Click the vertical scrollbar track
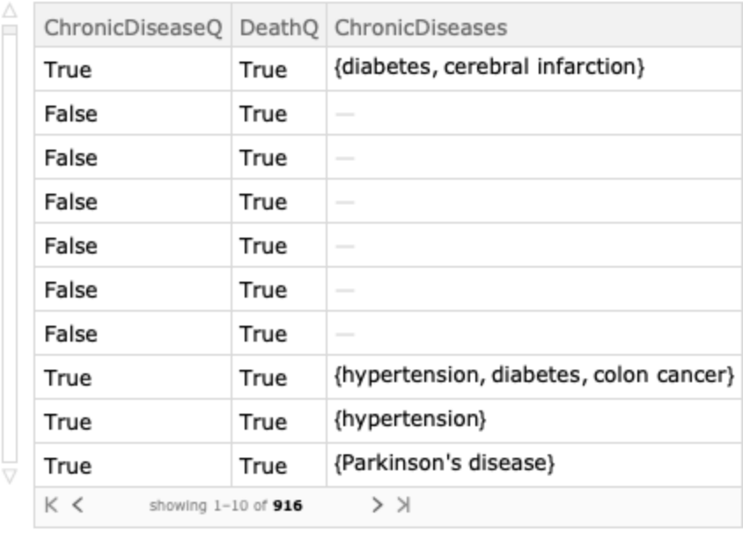743x560 pixels. tap(10, 245)
